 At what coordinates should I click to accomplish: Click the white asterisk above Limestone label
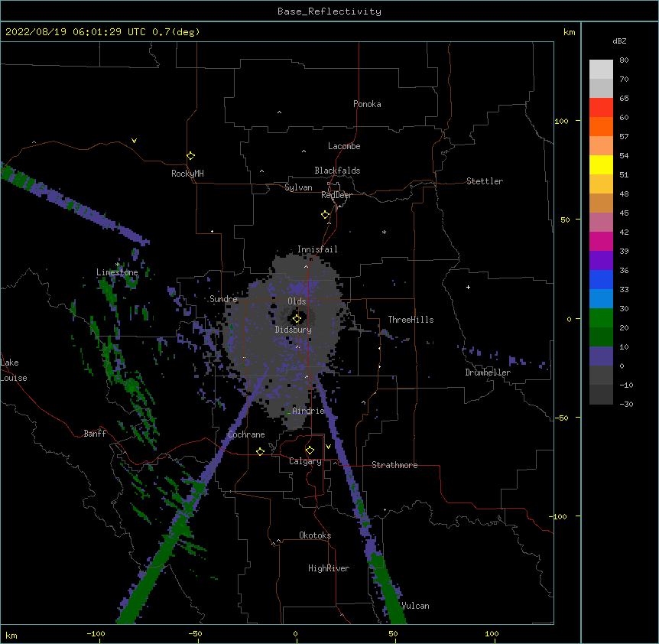pos(118,265)
